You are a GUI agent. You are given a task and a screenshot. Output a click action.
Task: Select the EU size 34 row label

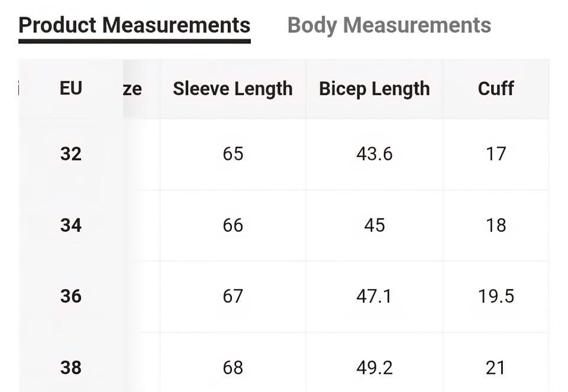click(71, 225)
